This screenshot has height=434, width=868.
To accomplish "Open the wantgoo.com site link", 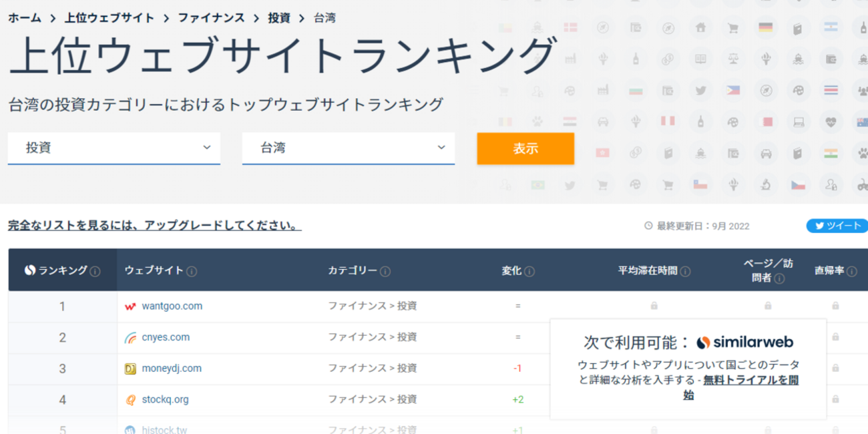I will (x=172, y=306).
